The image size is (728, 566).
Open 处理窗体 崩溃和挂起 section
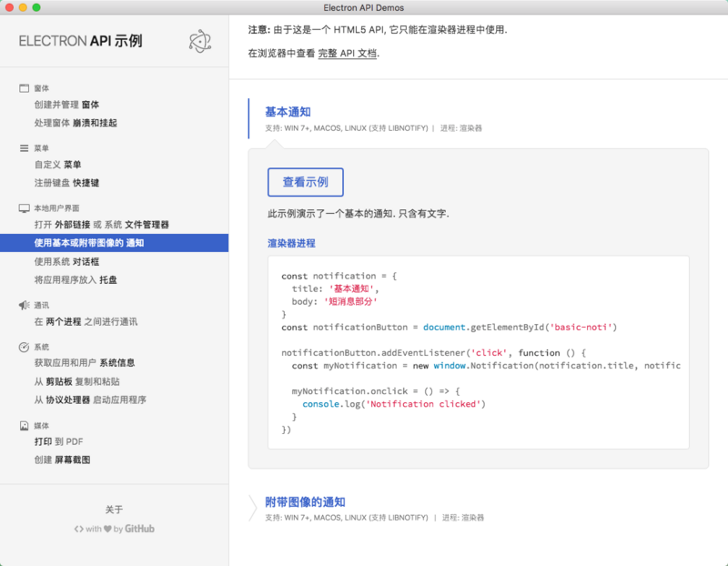pyautogui.click(x=76, y=123)
